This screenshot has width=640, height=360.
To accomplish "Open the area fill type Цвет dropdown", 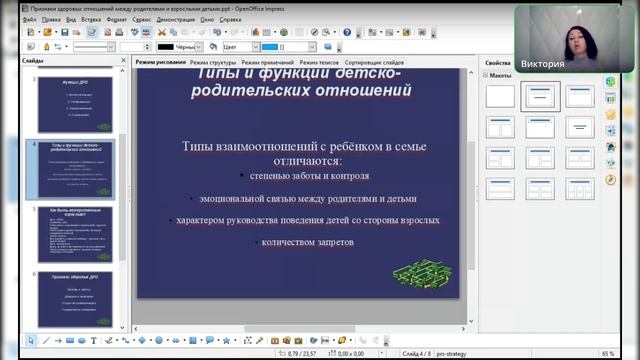I will tap(256, 47).
